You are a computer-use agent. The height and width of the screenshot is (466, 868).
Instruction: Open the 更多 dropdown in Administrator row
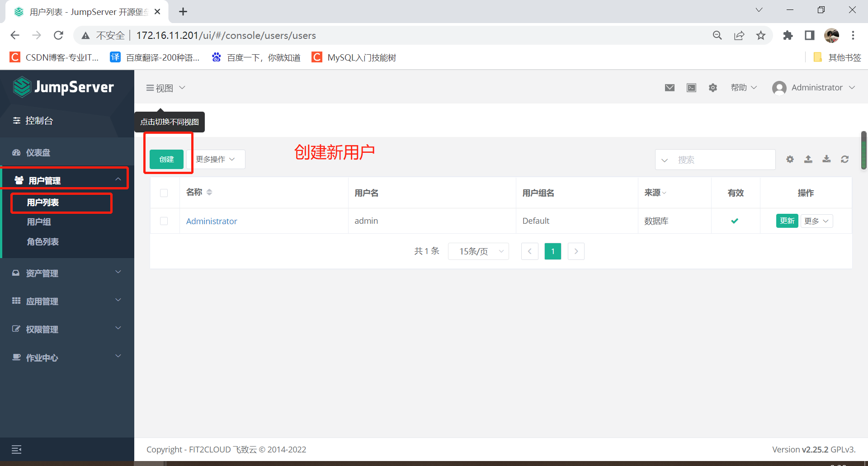pos(816,221)
